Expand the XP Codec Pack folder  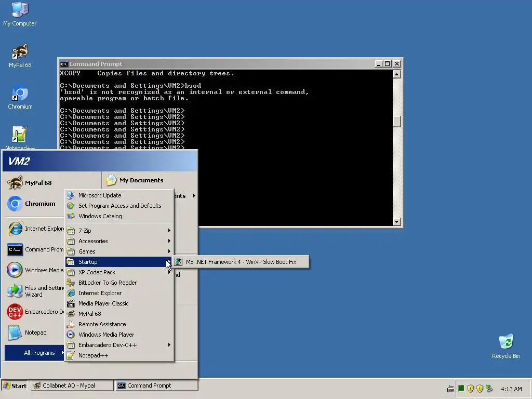[x=119, y=272]
